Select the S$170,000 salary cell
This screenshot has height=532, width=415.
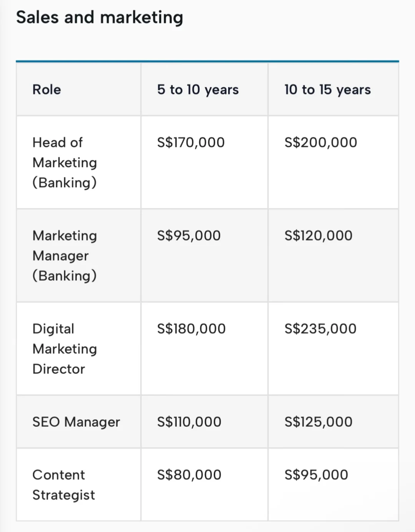[x=191, y=142]
